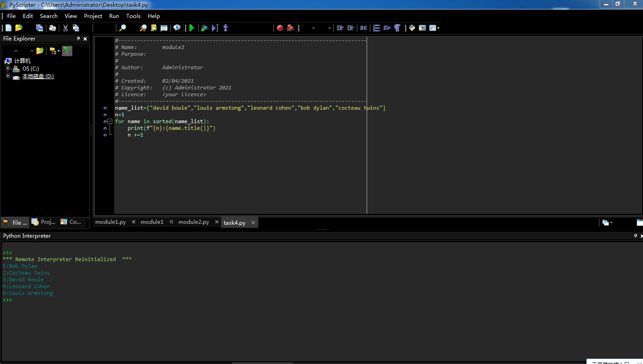Select the OS (C:) drive
This screenshot has width=643, height=364.
coord(31,68)
